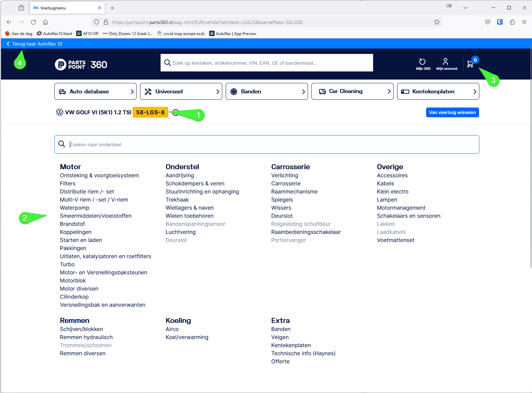Click Van voertuig wisselen button
The image size is (532, 393).
click(452, 113)
